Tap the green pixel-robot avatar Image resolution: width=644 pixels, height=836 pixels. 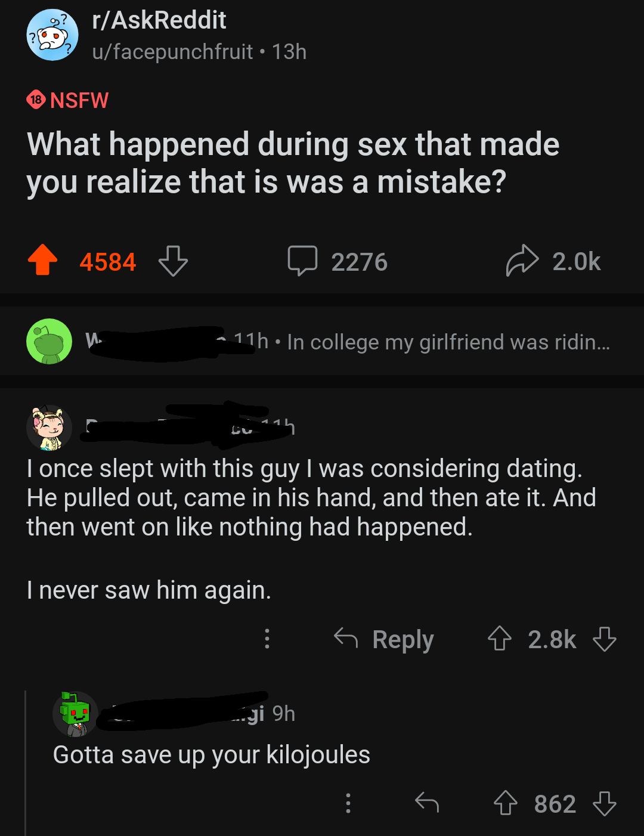click(75, 713)
